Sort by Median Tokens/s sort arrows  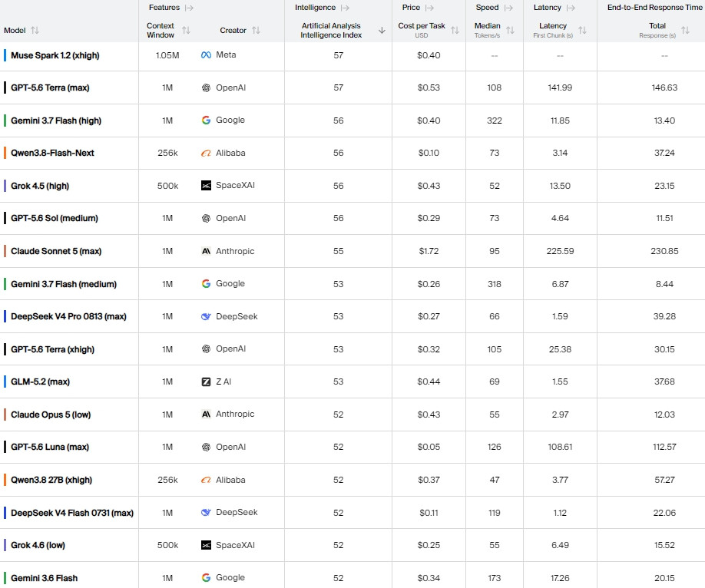point(510,30)
